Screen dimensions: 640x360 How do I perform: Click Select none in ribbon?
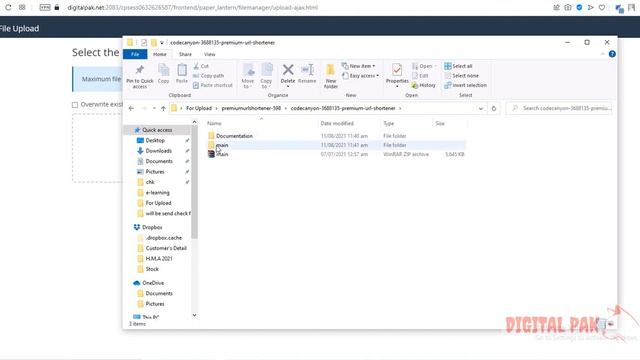coord(461,76)
